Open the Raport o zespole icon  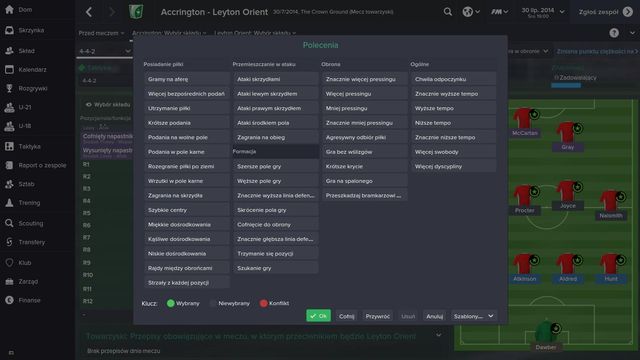pos(9,165)
